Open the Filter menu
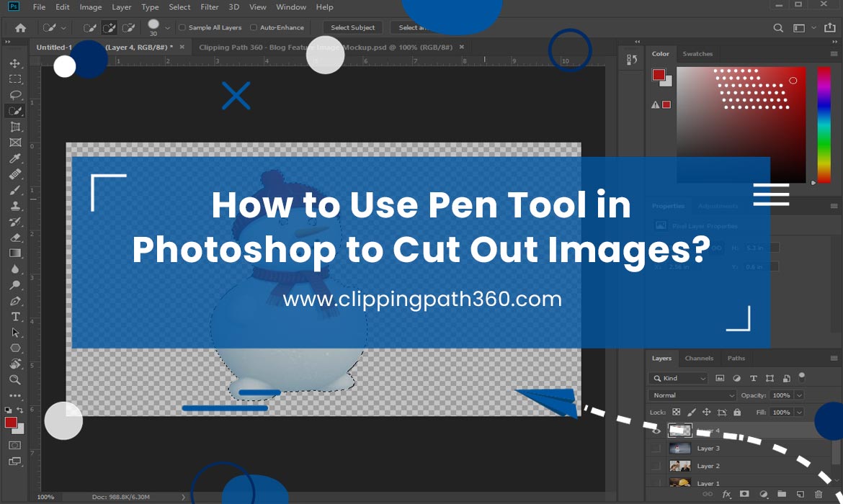 coord(209,7)
